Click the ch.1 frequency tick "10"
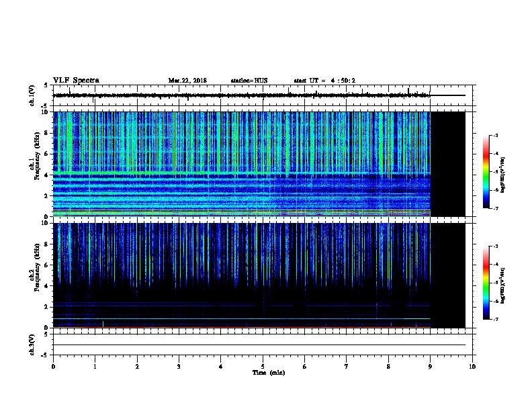This screenshot has width=532, height=411. (46, 112)
